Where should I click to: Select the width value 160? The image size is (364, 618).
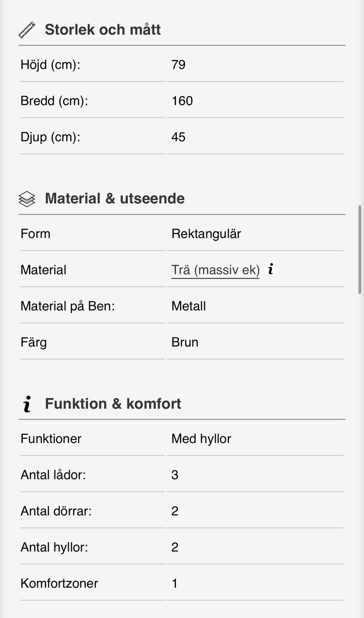[x=182, y=101]
